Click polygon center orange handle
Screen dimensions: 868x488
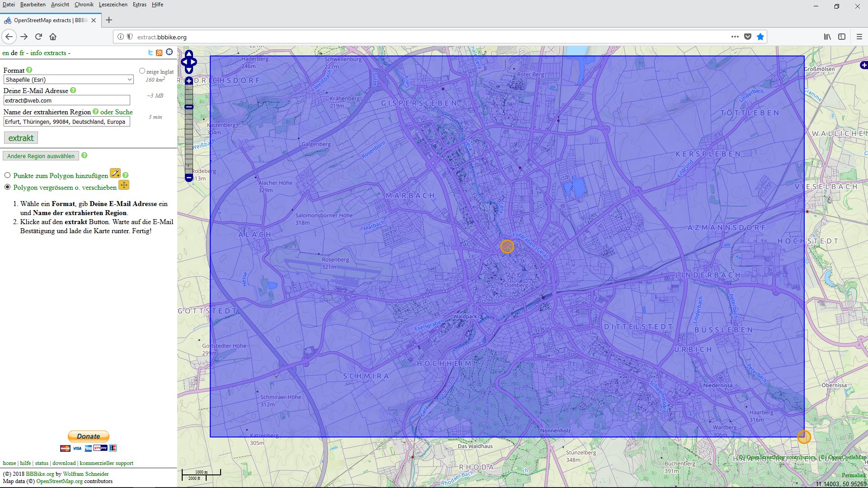pos(507,246)
